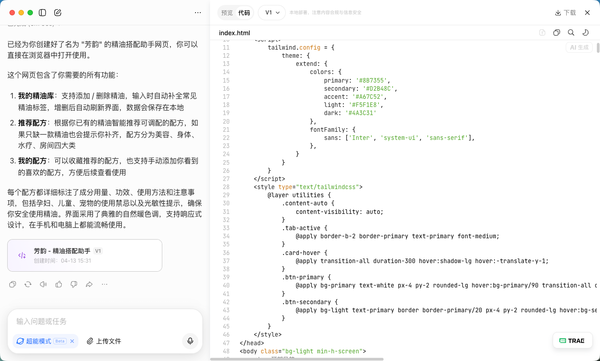The height and width of the screenshot is (361, 600).
Task: Start voice input with microphone icon
Action: pos(190,341)
